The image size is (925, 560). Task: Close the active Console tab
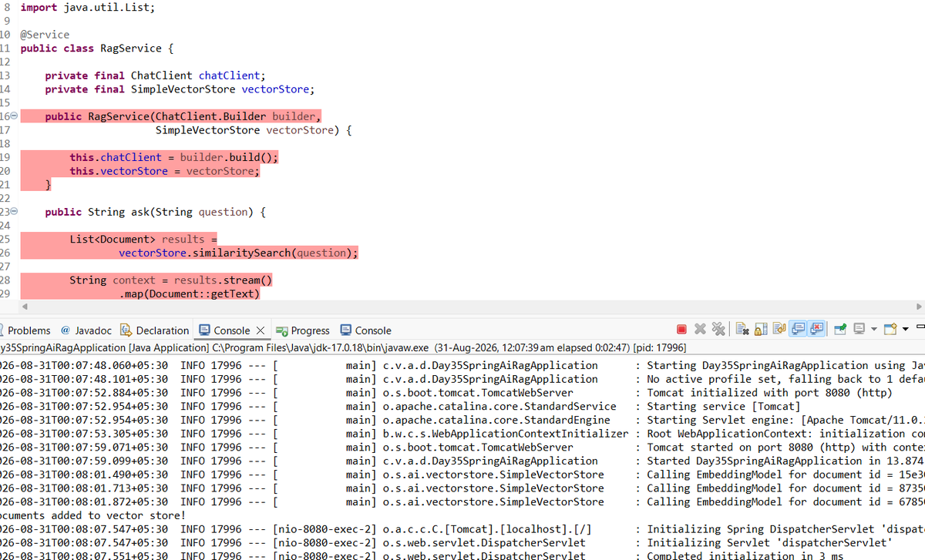point(261,330)
